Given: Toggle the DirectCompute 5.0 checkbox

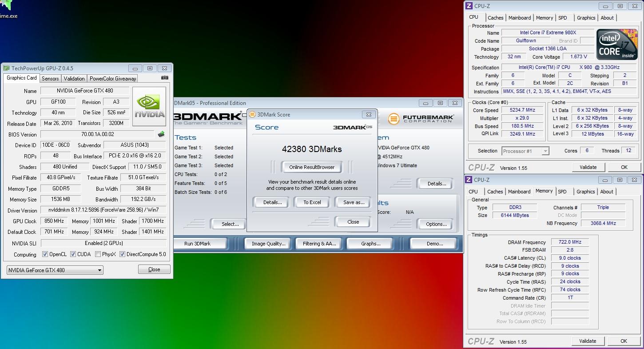Looking at the screenshot, I should 122,254.
